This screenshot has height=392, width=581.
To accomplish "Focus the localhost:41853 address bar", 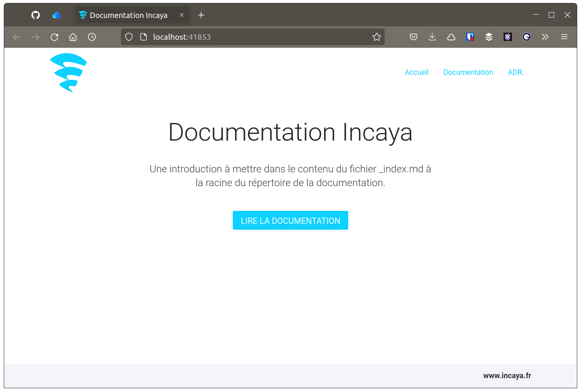I will click(x=253, y=37).
